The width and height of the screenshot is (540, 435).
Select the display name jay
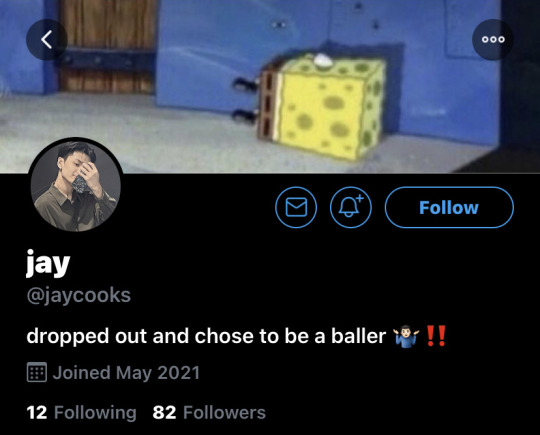tap(48, 264)
